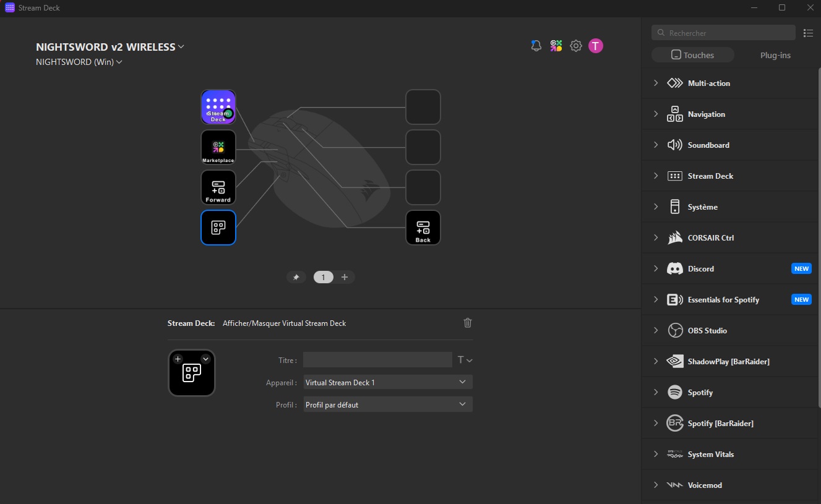Click the Multi-action category icon
The height and width of the screenshot is (504, 821).
coord(675,83)
